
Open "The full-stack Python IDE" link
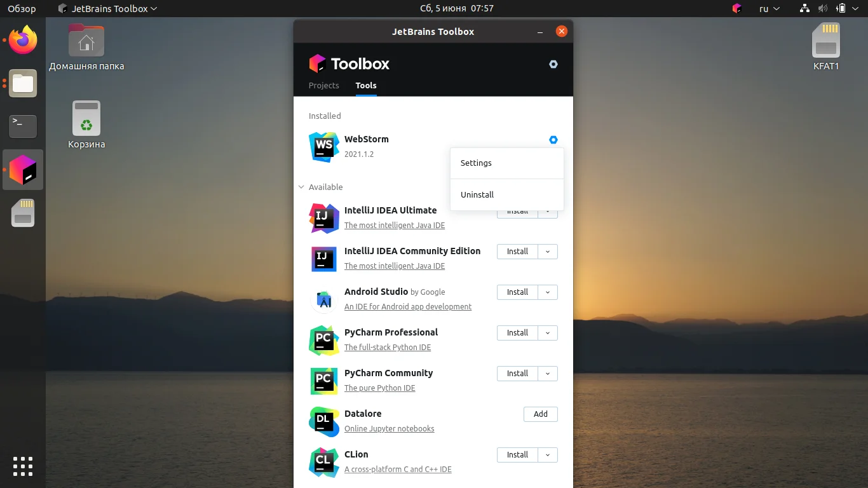[388, 348]
